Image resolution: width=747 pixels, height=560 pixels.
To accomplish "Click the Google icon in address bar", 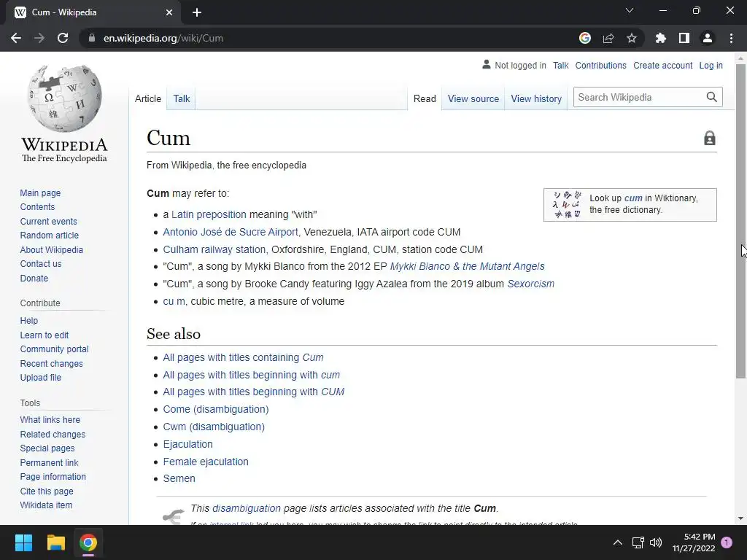I will click(585, 38).
